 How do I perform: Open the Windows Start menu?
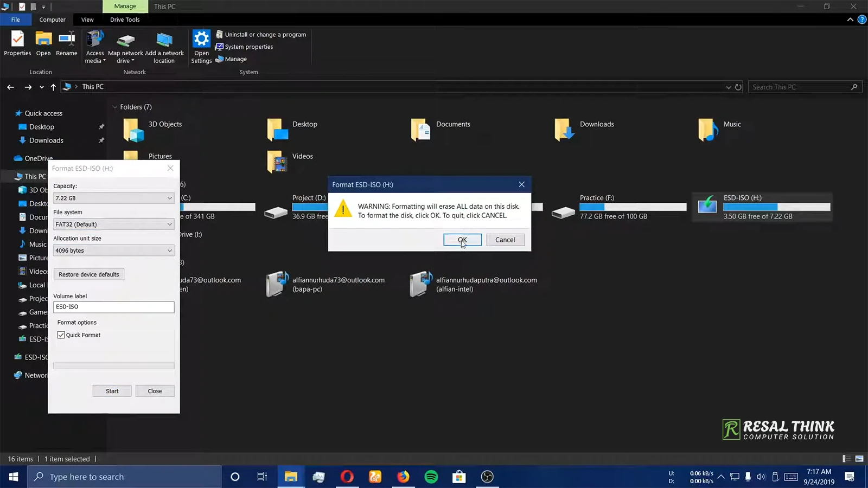[14, 477]
